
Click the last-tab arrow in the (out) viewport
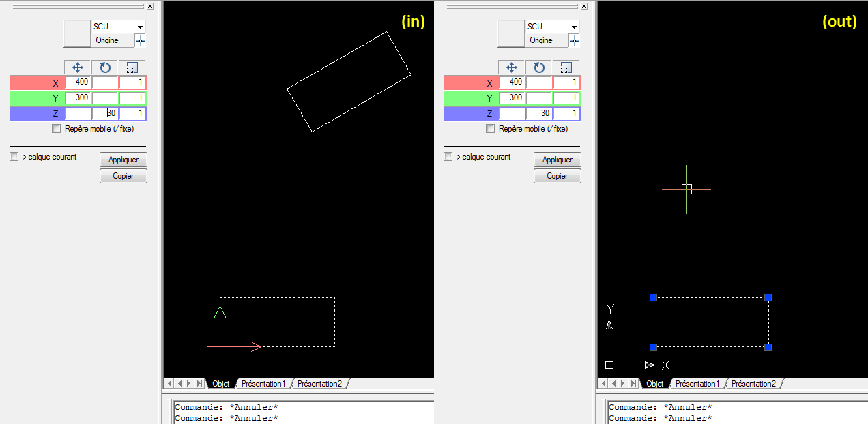pos(633,384)
